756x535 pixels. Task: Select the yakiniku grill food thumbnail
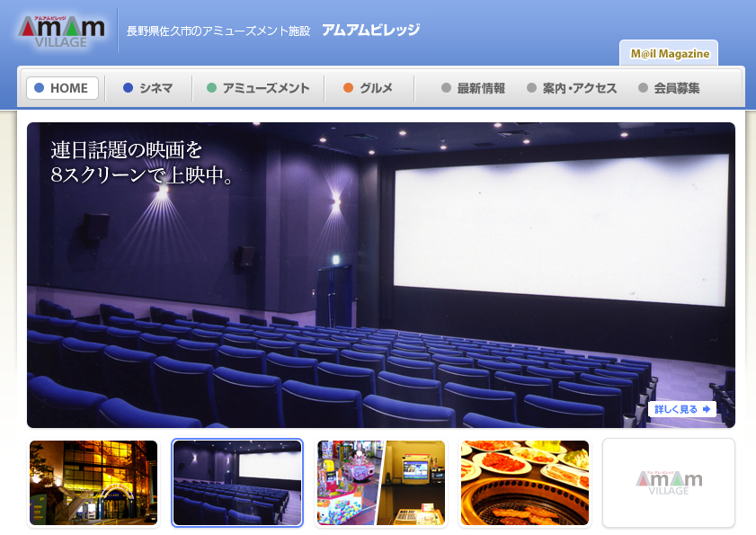pyautogui.click(x=525, y=483)
